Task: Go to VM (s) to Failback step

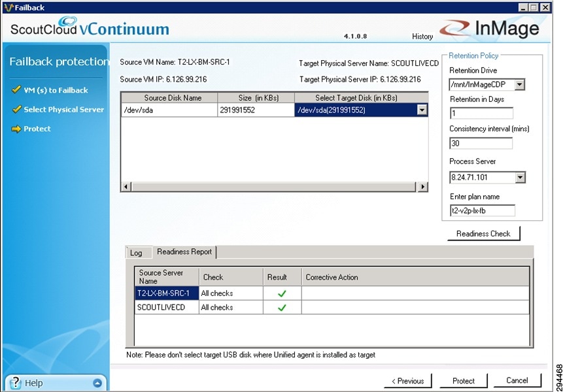Action: (56, 90)
